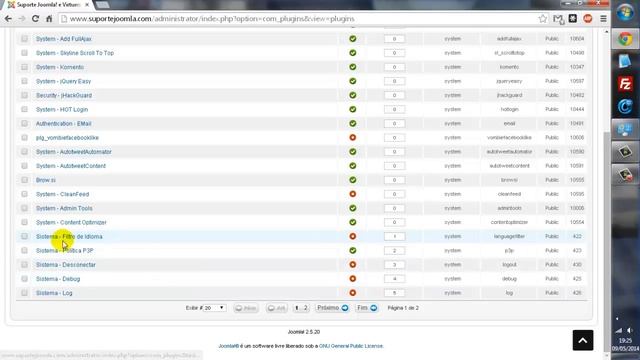Disable Sistema - Política P3P status icon
640x360 pixels.
[x=353, y=251]
